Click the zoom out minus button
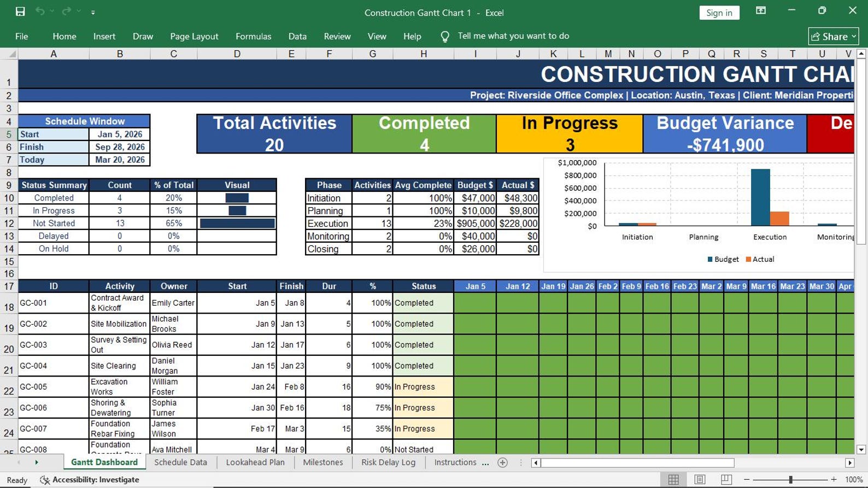The image size is (868, 488). click(747, 479)
